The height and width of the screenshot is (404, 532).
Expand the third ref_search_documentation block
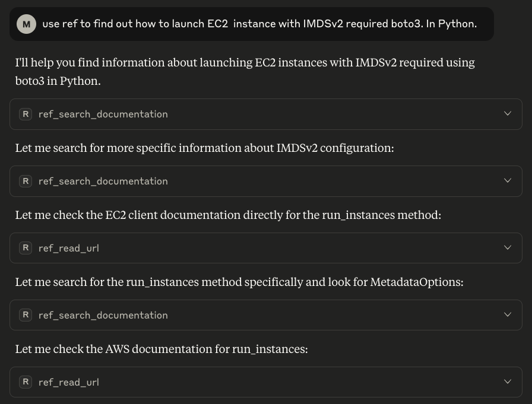click(x=508, y=314)
